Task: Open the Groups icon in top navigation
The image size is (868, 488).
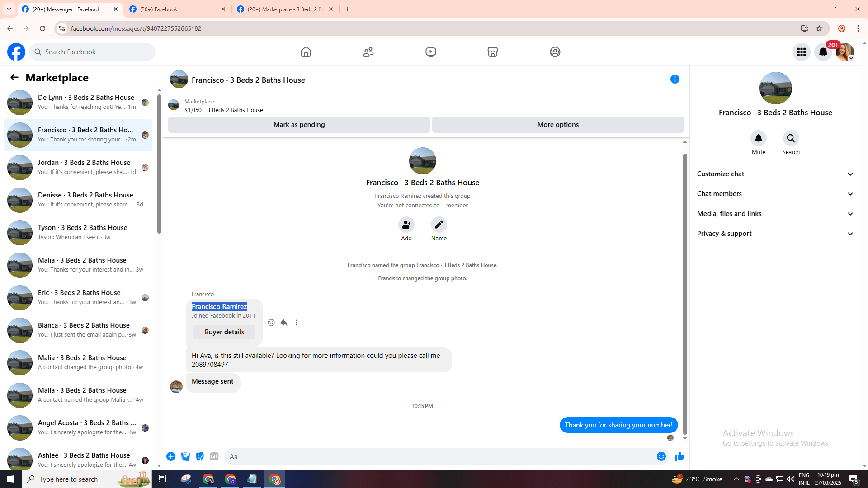Action: point(555,52)
